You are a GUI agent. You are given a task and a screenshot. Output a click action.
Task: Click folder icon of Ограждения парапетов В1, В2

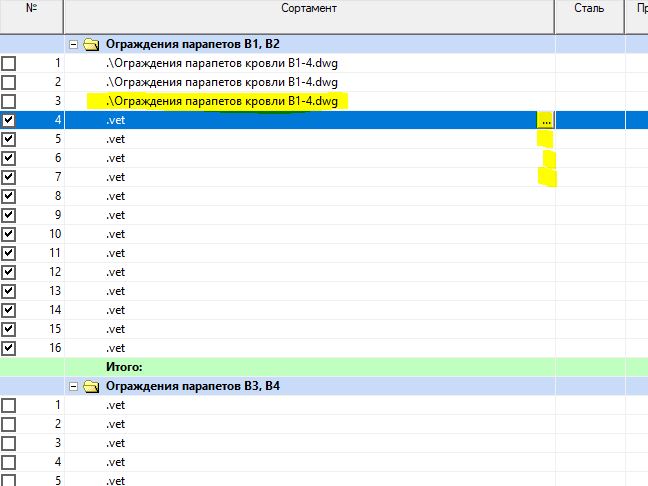pos(91,45)
